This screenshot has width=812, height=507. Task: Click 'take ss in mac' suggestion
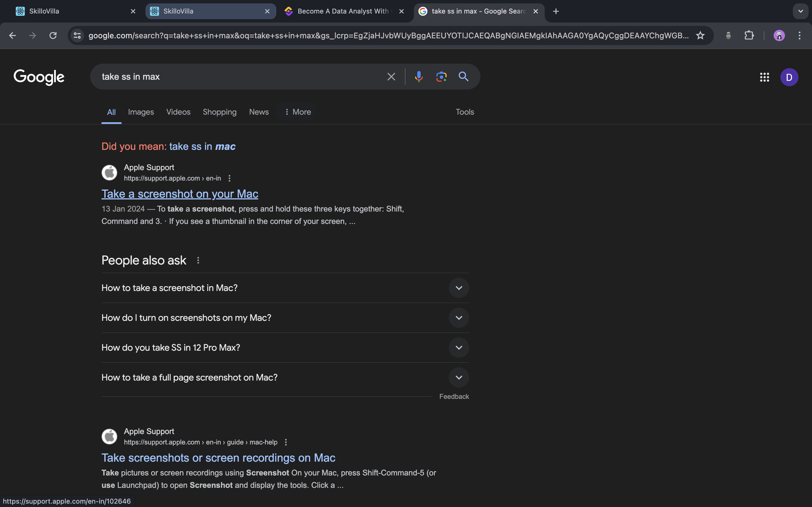point(202,146)
